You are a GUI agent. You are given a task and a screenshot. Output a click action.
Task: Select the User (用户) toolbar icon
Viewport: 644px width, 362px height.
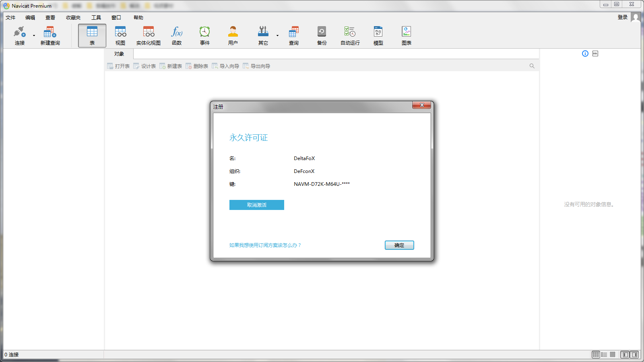point(233,36)
